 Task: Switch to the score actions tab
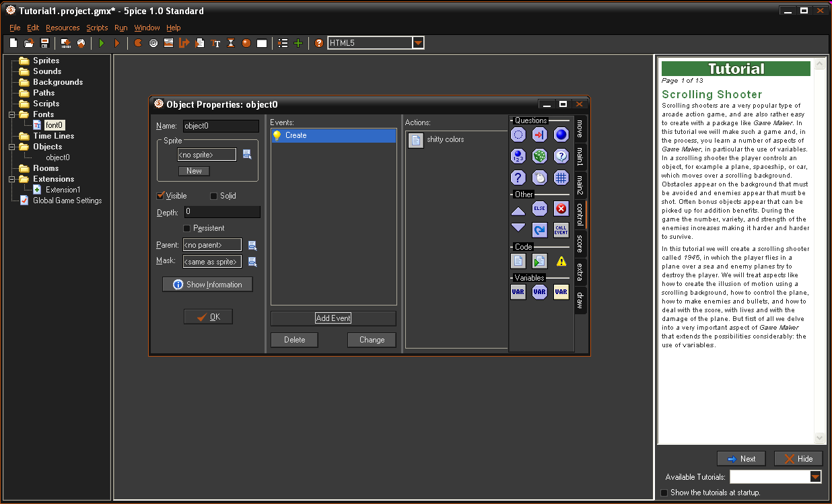pos(580,244)
